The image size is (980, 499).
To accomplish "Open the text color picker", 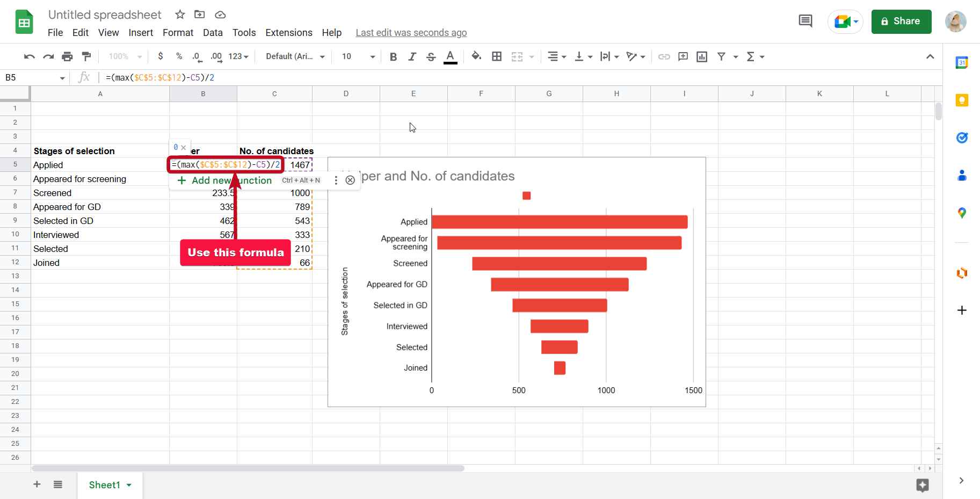I will 451,56.
